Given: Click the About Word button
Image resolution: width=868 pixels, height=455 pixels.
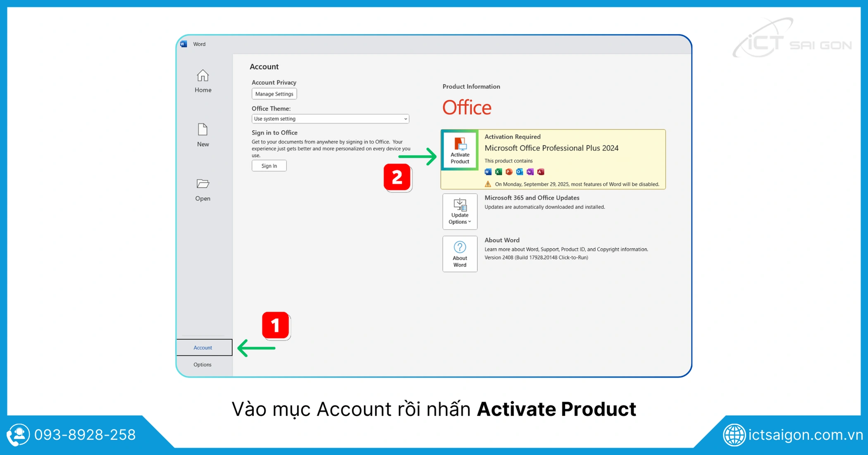Looking at the screenshot, I should tap(460, 254).
